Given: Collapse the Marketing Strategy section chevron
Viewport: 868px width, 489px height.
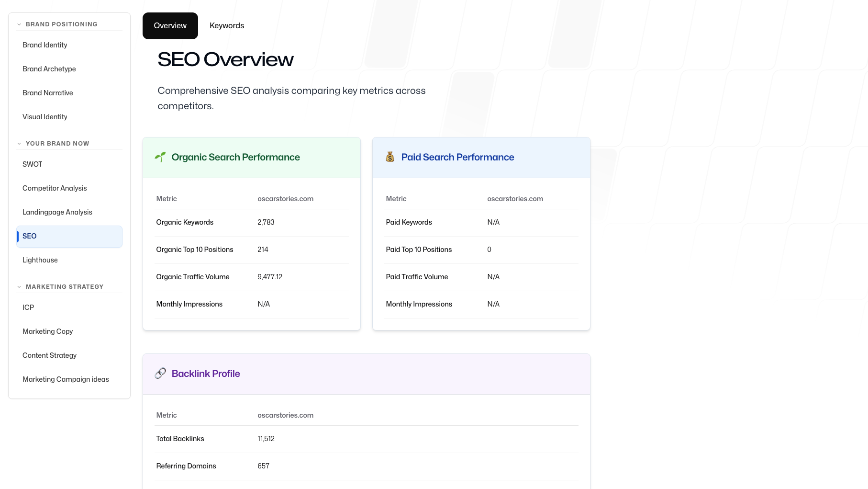Looking at the screenshot, I should (x=19, y=287).
